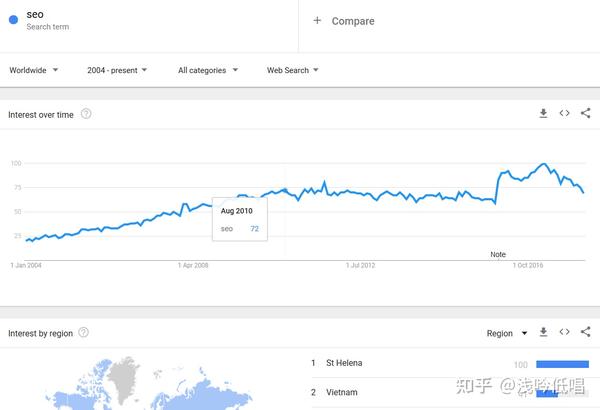Switch the Region view dropdown
The image size is (600, 410).
coord(507,333)
